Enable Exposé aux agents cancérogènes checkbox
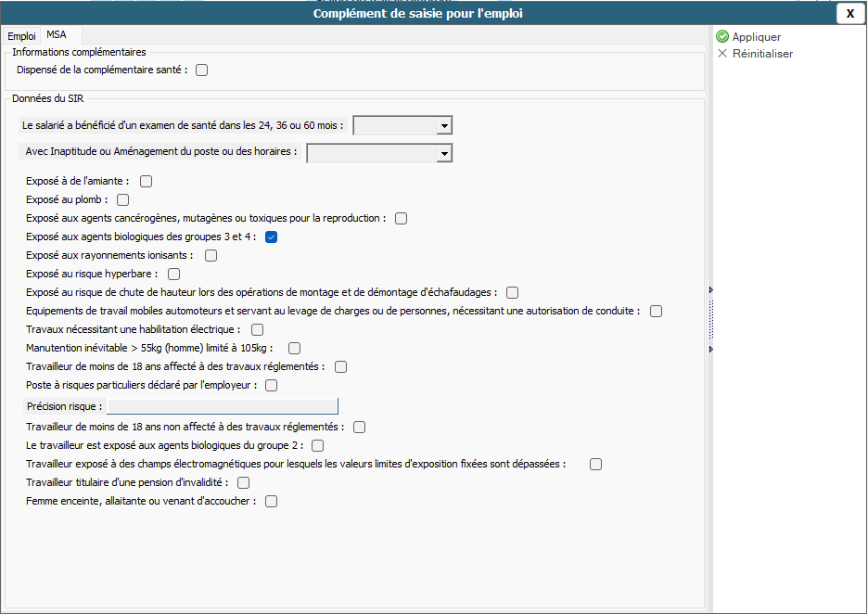This screenshot has width=868, height=614. [x=402, y=219]
